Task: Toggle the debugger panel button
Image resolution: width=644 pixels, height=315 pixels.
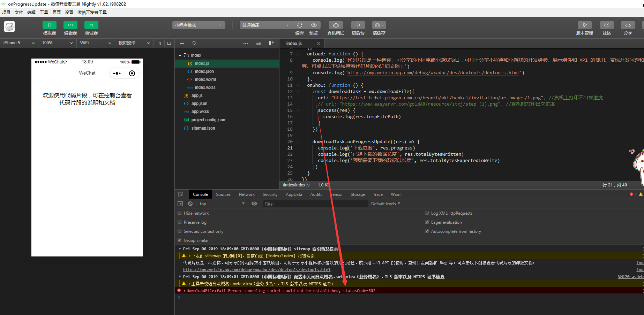Action: point(91,25)
